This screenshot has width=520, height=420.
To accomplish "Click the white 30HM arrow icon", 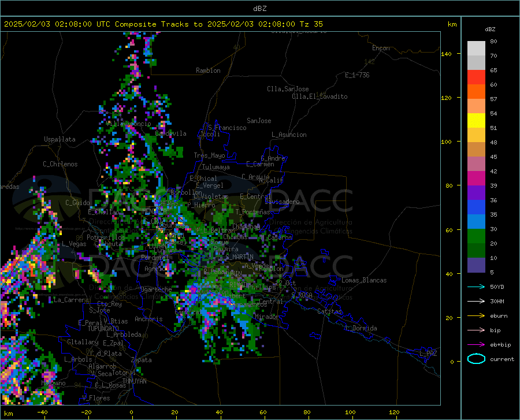I will (476, 302).
